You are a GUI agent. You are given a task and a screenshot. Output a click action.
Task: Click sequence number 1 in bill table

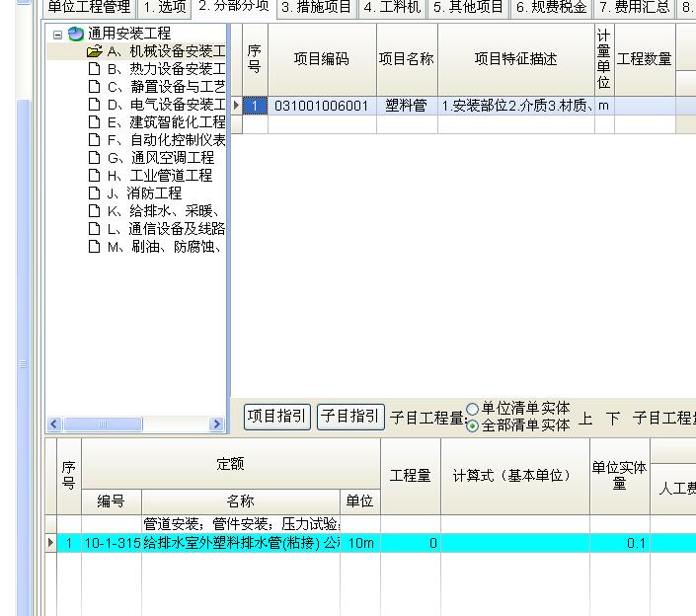click(255, 106)
